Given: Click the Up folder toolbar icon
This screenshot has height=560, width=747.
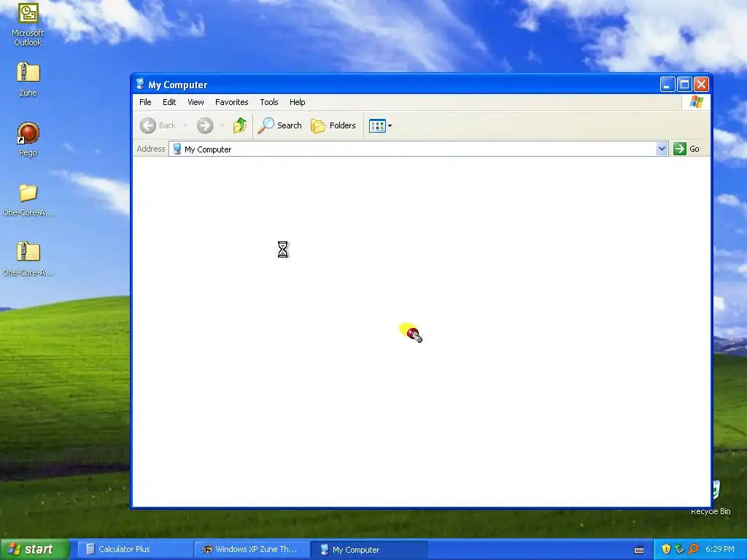Looking at the screenshot, I should point(239,125).
